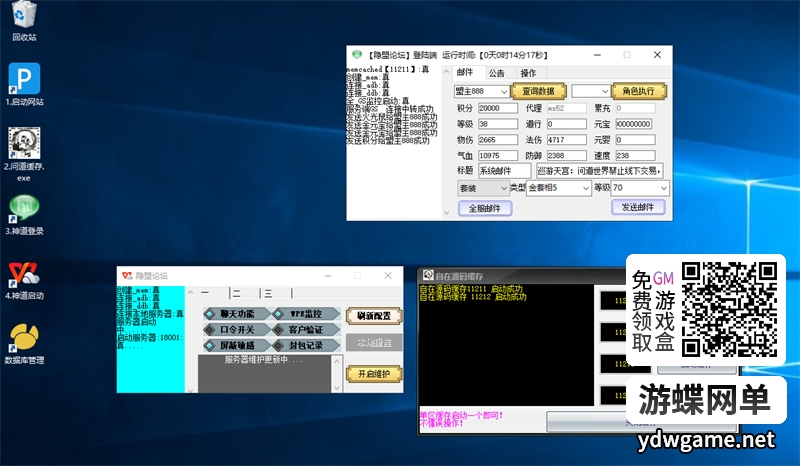
Task: Click the 气血 field showing 10975
Action: (x=498, y=156)
